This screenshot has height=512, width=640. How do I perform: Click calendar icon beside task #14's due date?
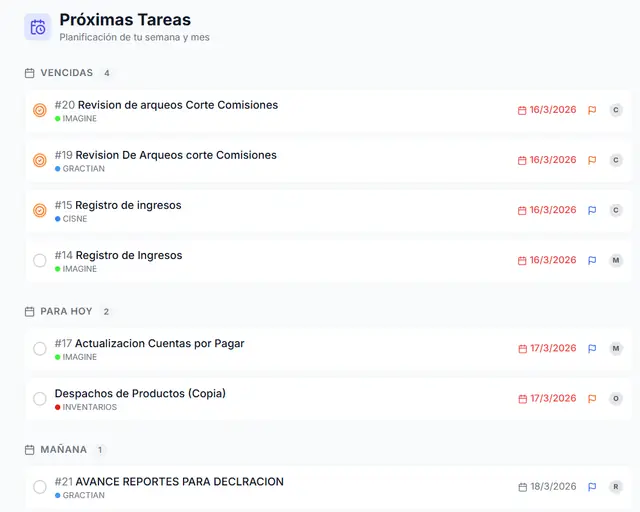pyautogui.click(x=522, y=260)
